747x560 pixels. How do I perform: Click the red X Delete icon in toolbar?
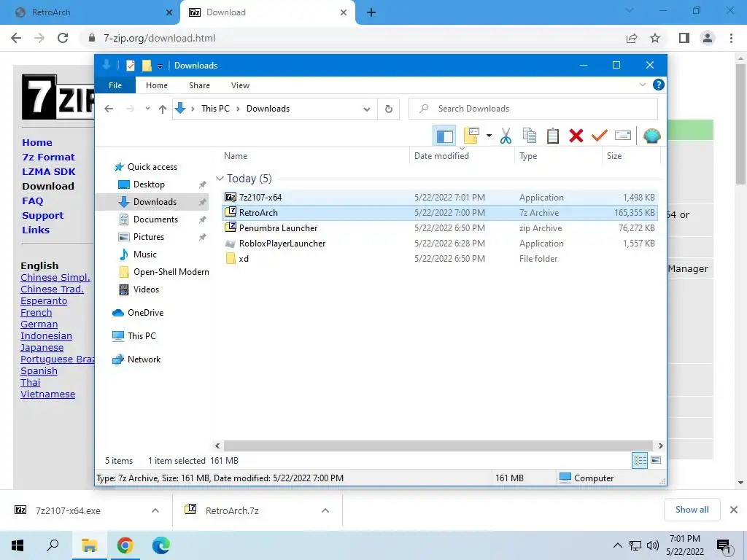576,136
